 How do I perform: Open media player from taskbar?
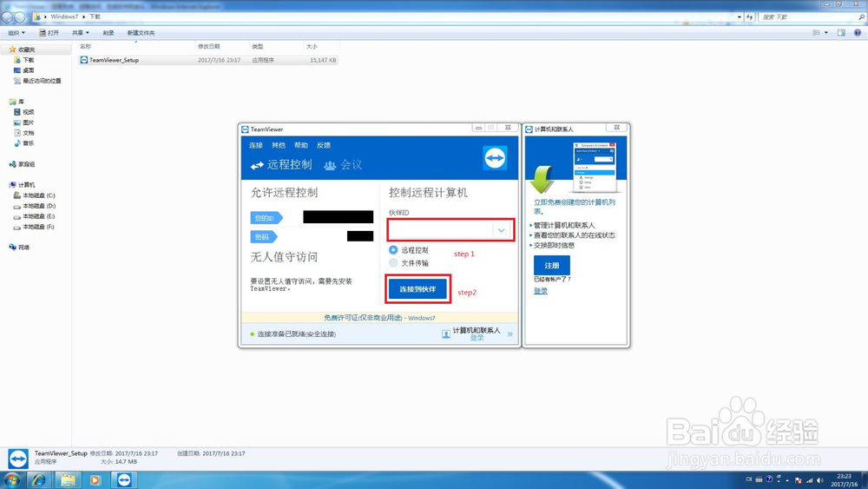coord(95,480)
